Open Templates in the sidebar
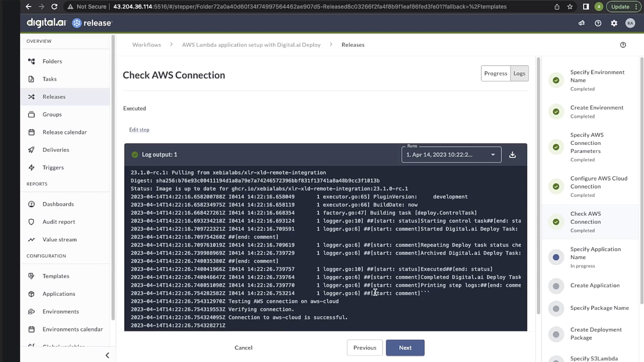 [56, 276]
